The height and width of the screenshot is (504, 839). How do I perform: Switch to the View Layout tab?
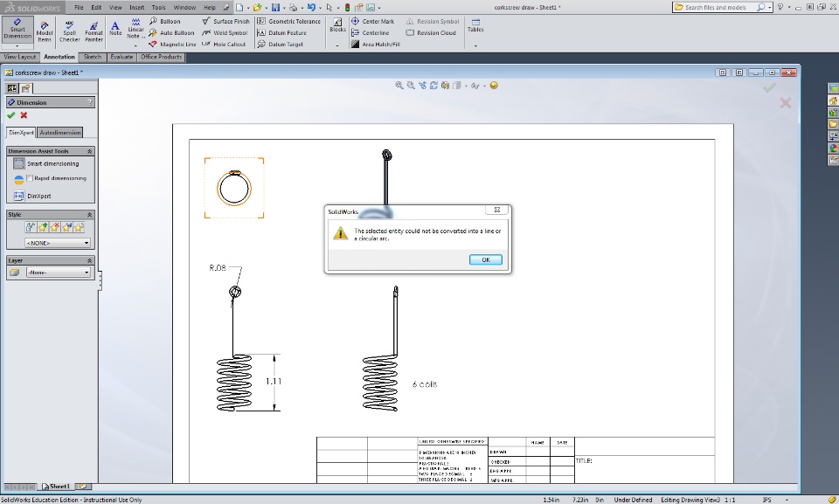(20, 57)
